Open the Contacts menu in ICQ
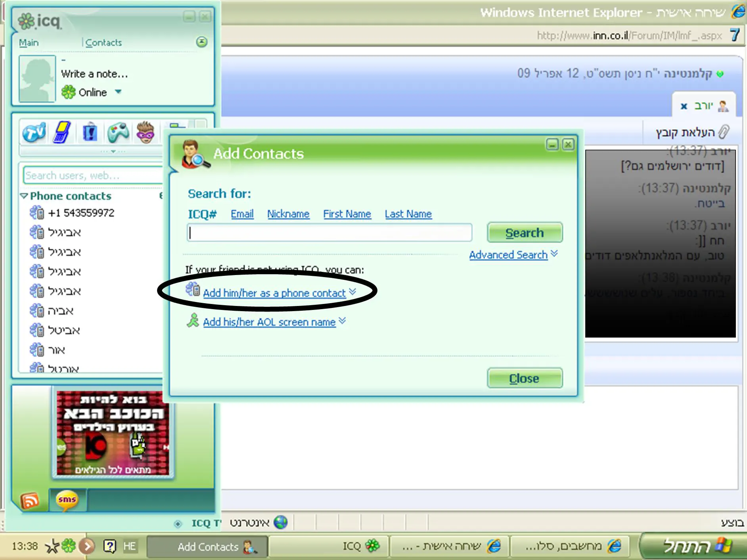 tap(103, 42)
